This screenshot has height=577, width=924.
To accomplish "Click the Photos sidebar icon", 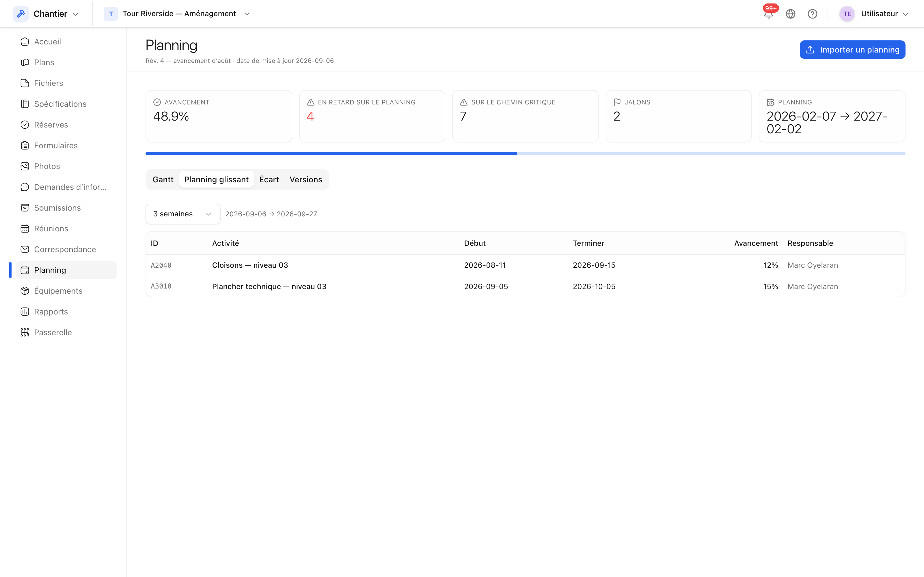I will (x=25, y=166).
